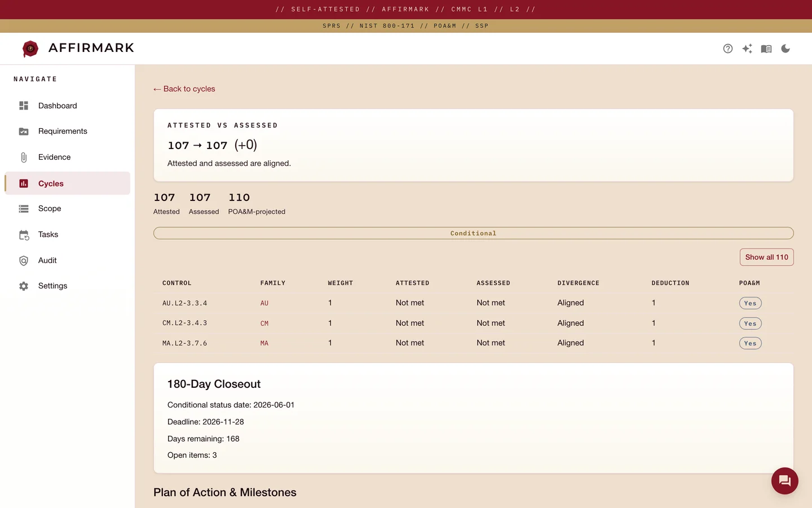
Task: Click the Evidence paperclip icon
Action: 24,157
